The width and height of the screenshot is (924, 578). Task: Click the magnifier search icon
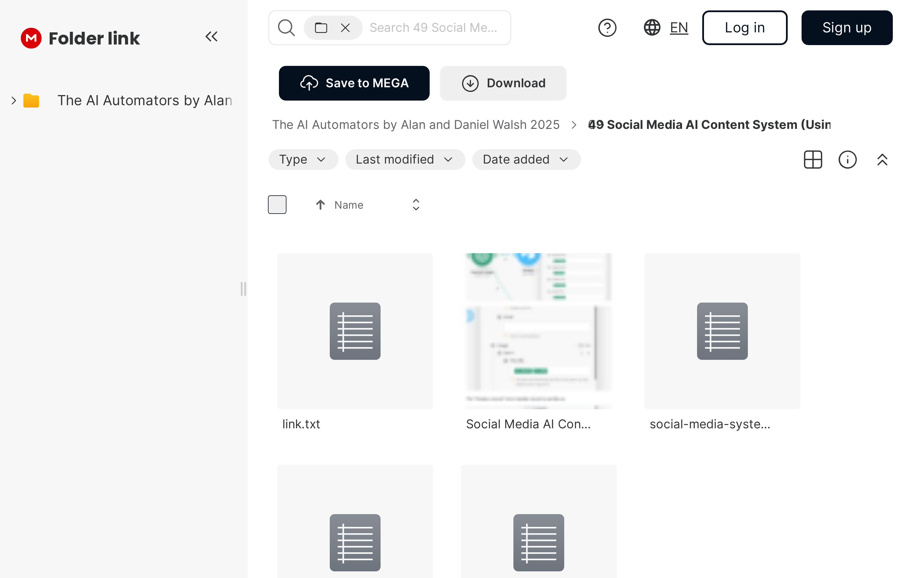[286, 27]
